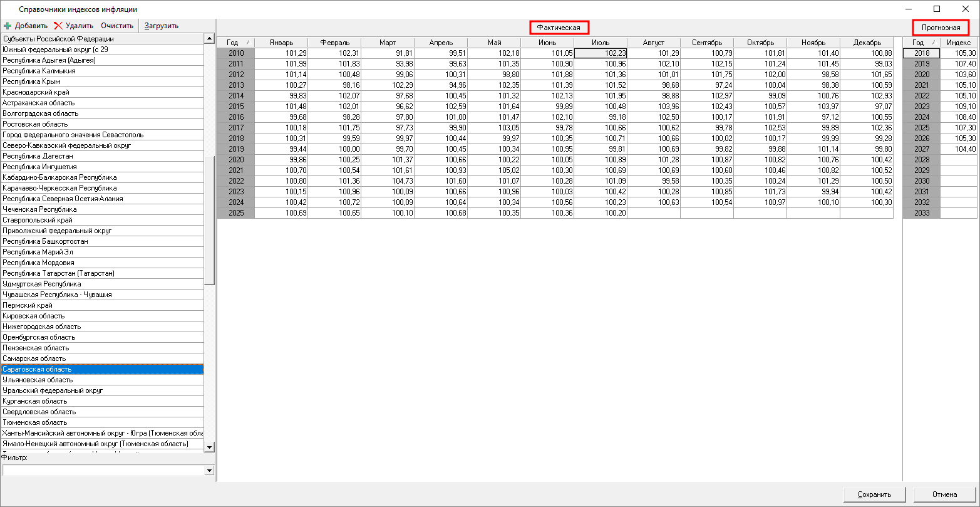Click inside the Фильтр input field
Image resolution: width=980 pixels, height=507 pixels.
pos(103,470)
